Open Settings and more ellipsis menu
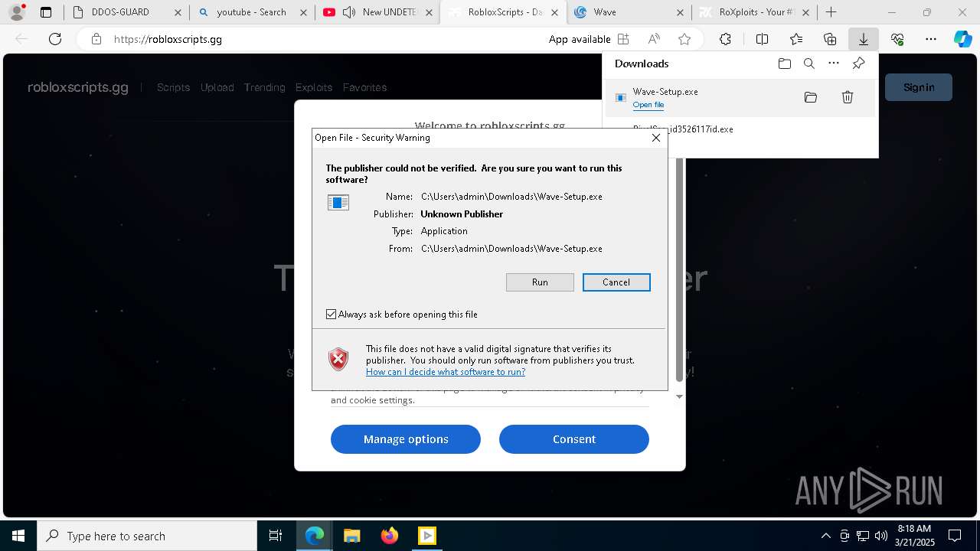 click(x=931, y=39)
